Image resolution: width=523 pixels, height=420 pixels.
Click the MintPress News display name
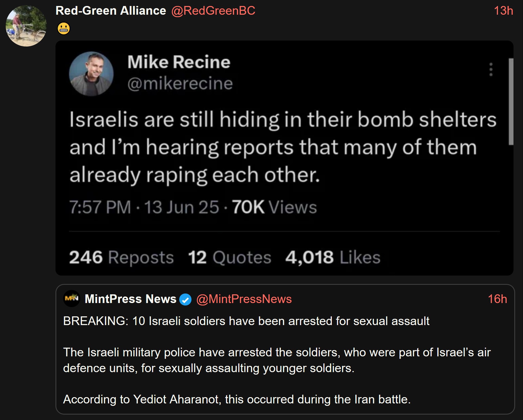131,299
